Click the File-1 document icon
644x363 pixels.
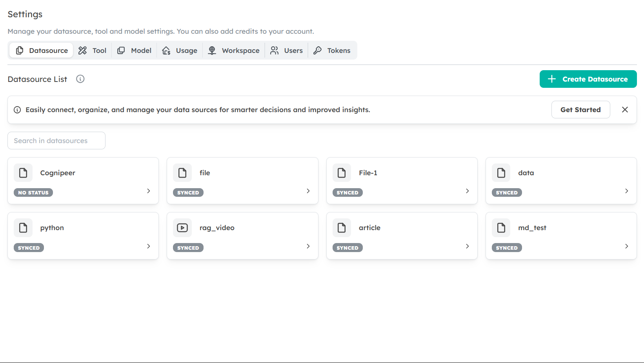point(342,173)
